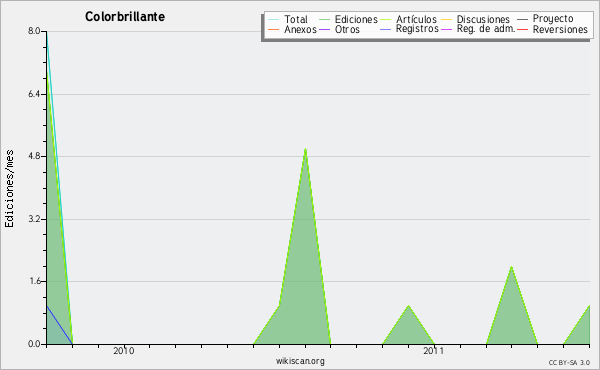This screenshot has height=370, width=600.
Task: Select the Ediciones legend label
Action: pos(356,19)
